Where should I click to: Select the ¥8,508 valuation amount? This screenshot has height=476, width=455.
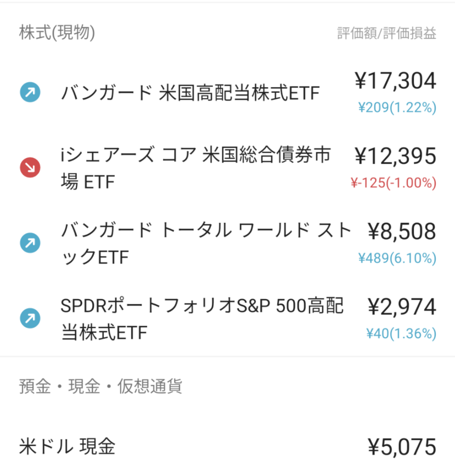click(x=402, y=231)
